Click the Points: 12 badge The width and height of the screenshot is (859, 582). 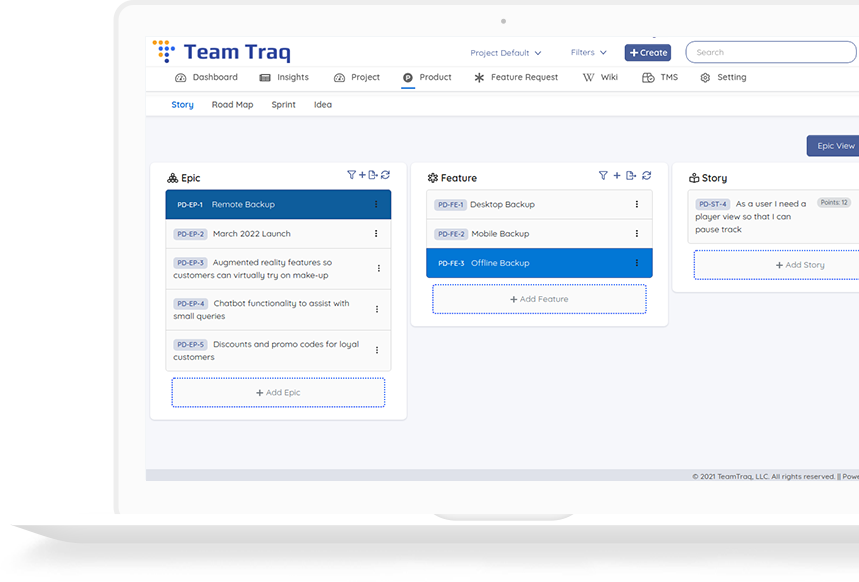tap(834, 203)
